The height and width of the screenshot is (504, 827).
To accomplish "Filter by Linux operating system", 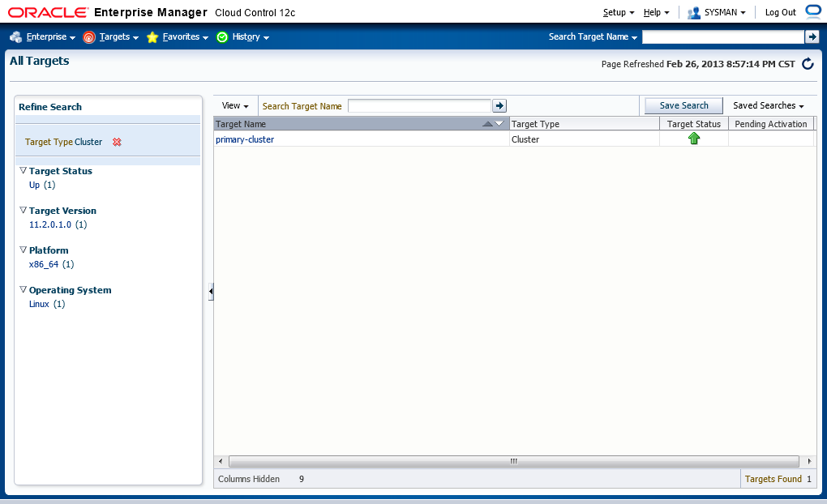I will pos(39,304).
